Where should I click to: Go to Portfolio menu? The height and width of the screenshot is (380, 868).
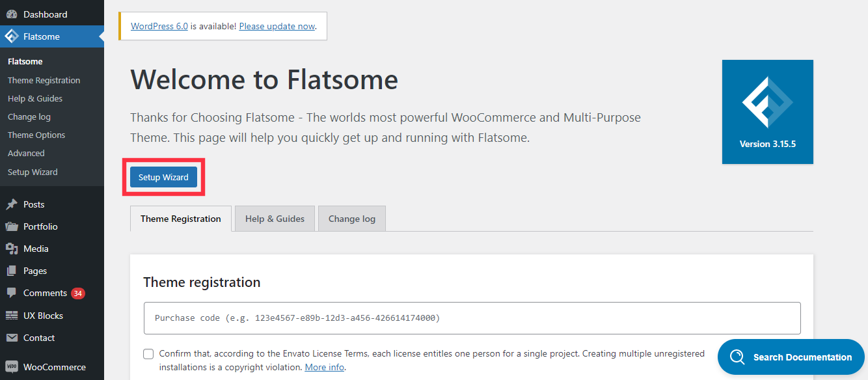[x=52, y=226]
